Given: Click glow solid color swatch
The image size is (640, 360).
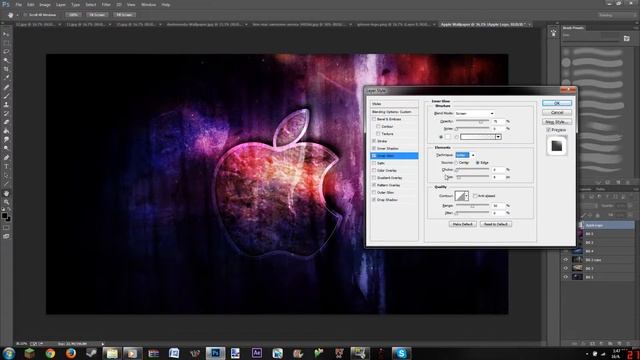Looking at the screenshot, I should 448,137.
